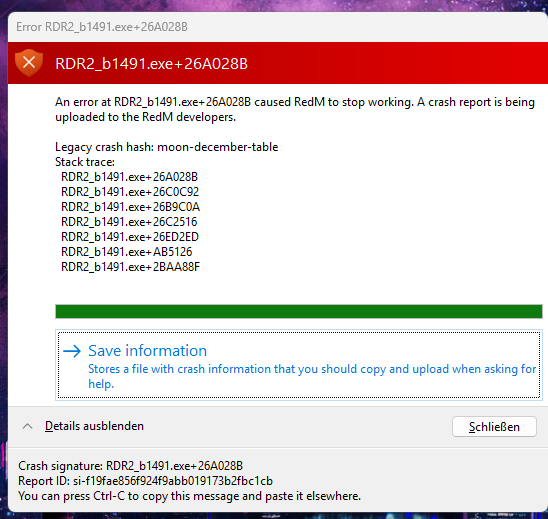The width and height of the screenshot is (548, 519).
Task: Click the blue arrow beside Save information
Action: pyautogui.click(x=72, y=351)
